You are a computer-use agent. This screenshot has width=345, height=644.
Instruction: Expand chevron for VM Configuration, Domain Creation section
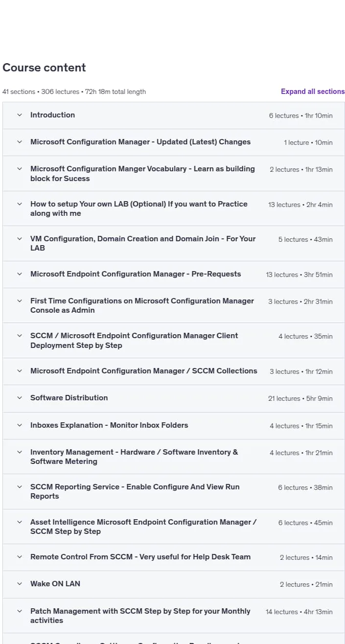tap(20, 239)
